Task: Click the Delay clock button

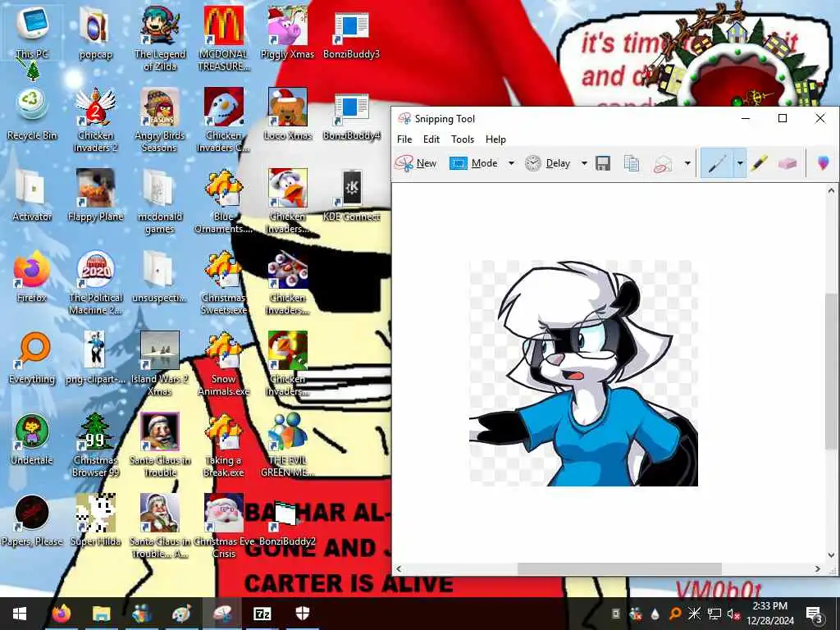Action: pos(547,163)
